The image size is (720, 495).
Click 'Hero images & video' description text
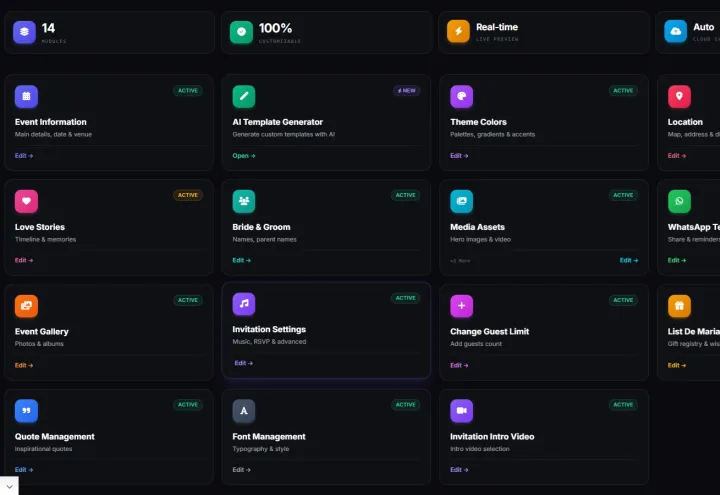(x=480, y=239)
